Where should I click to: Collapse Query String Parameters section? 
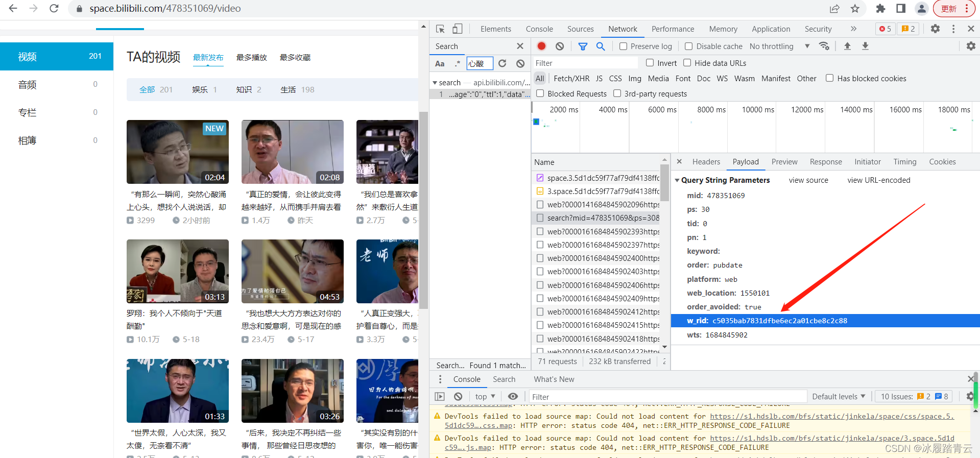[677, 180]
